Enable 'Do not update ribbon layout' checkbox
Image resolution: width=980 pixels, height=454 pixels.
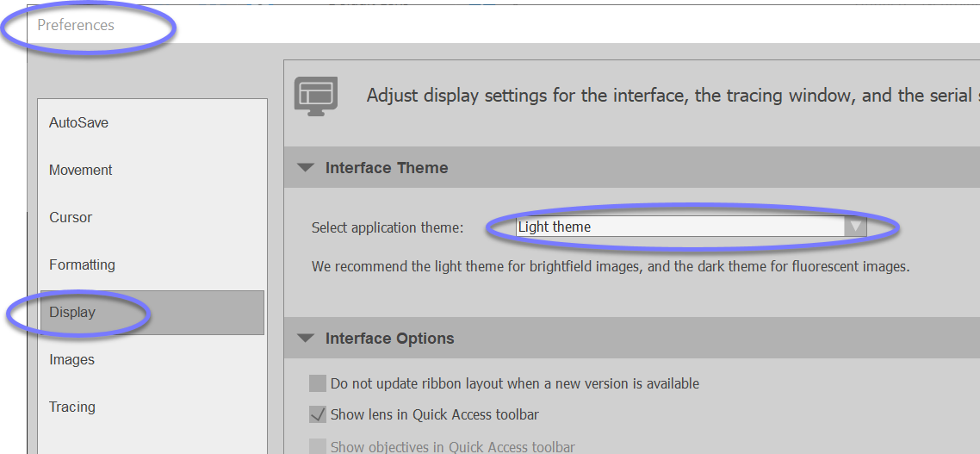tap(318, 383)
